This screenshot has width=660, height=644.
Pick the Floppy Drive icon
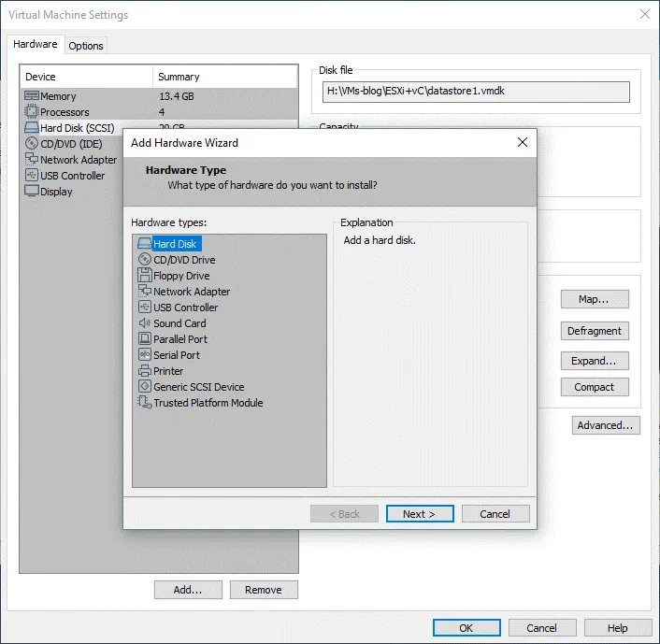[144, 276]
